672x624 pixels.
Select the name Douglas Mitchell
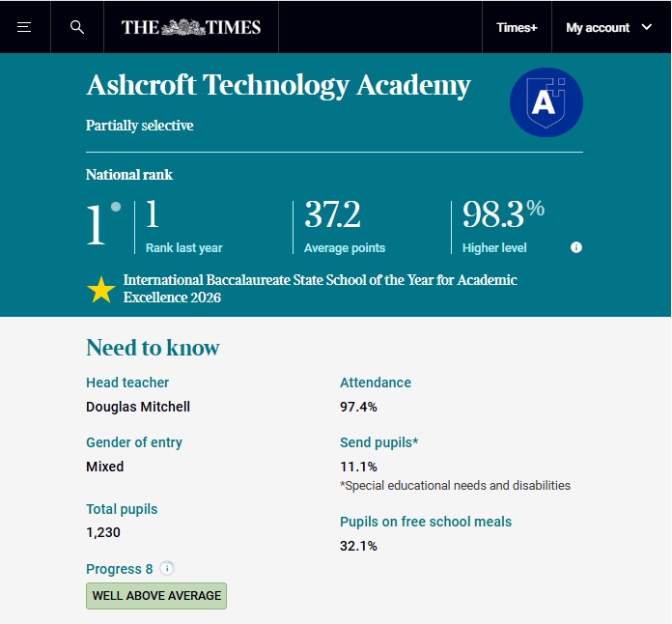coord(138,407)
